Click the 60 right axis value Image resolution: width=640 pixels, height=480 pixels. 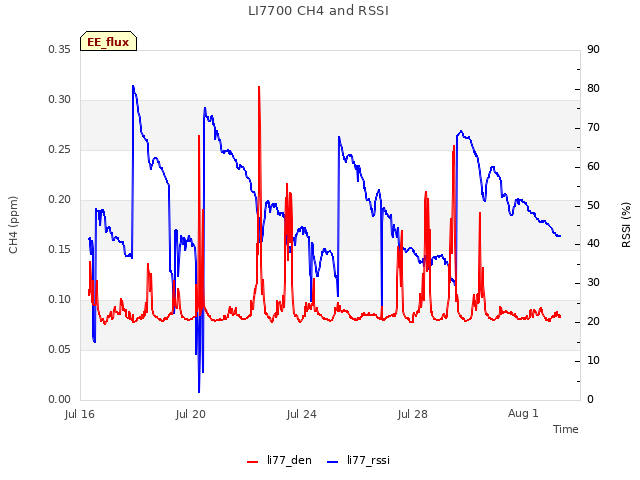click(x=593, y=167)
